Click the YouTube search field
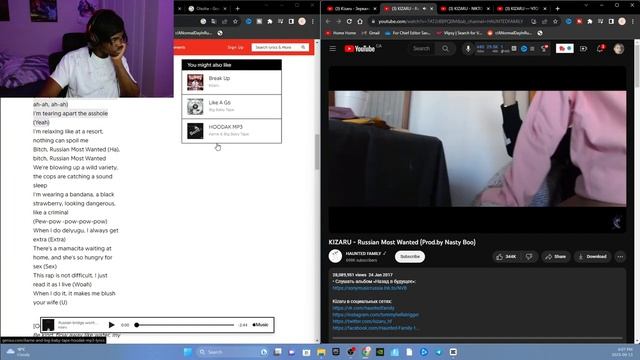 coord(422,49)
